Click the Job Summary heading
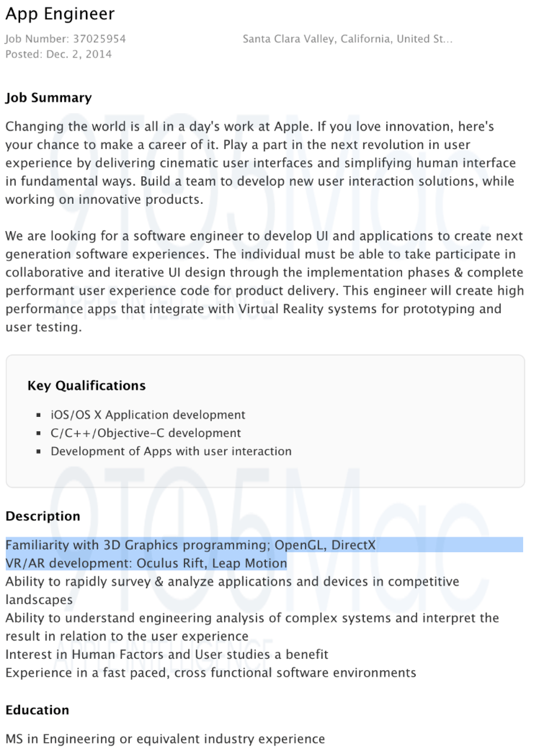 point(49,98)
